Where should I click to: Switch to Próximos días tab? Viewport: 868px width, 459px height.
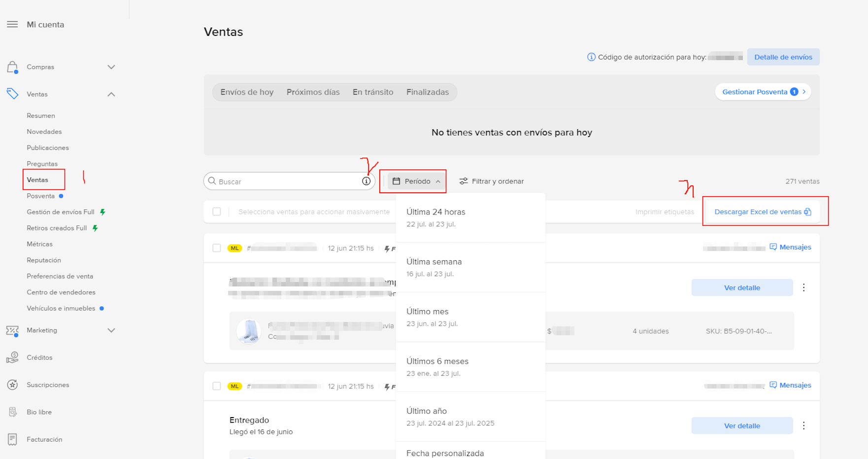point(313,92)
